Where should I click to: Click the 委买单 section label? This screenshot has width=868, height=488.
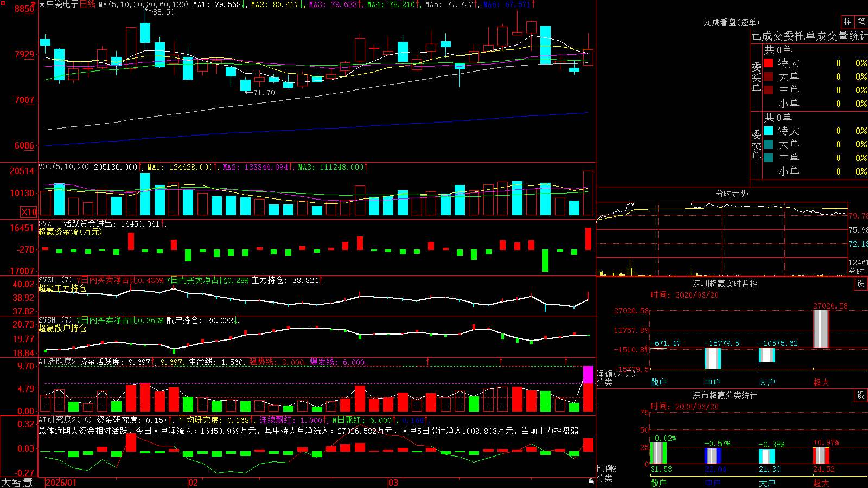[x=756, y=77]
